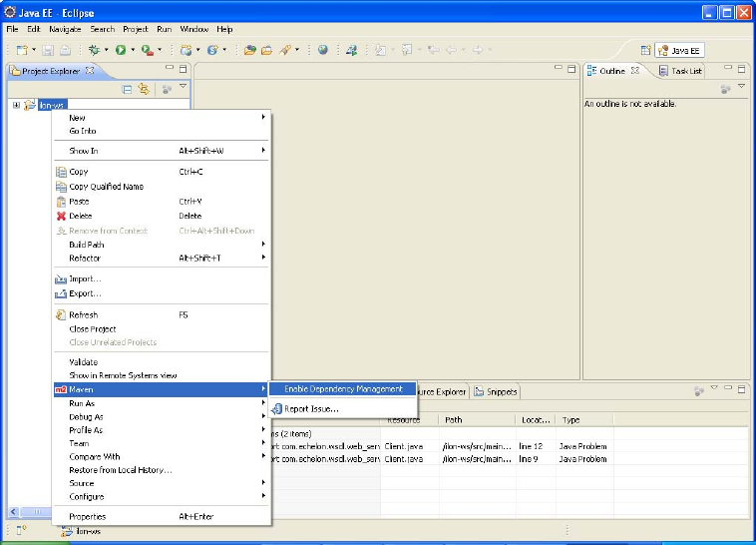The image size is (756, 545).
Task: Click the Java EE perspective button
Action: [x=680, y=50]
